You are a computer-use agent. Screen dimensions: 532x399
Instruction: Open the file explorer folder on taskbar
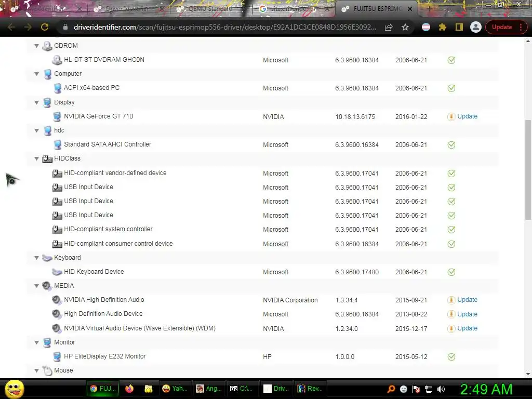click(148, 389)
